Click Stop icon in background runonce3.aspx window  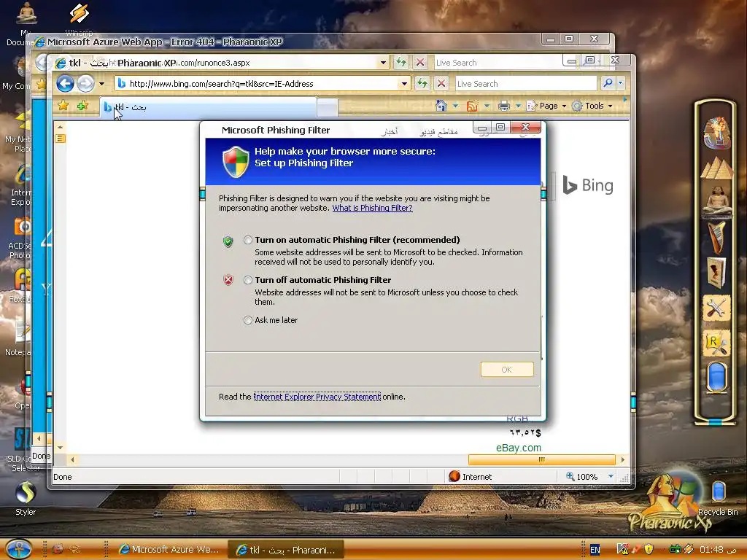[420, 63]
